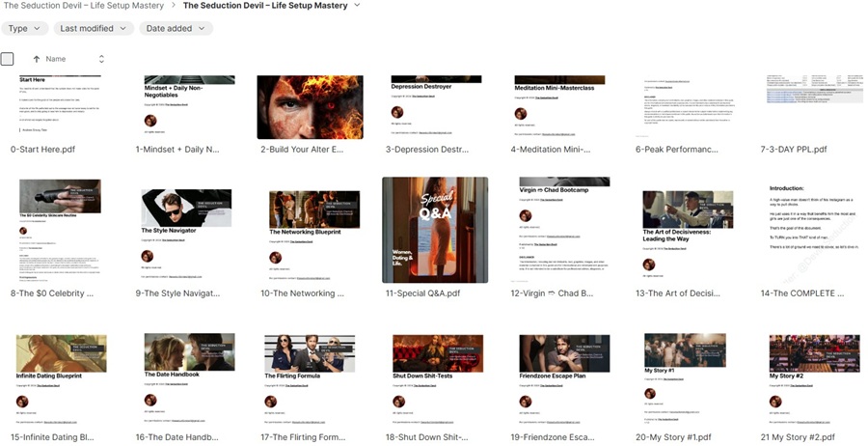Open The Style Navigator PDF thumbnail
The image size is (868, 446).
(185, 230)
